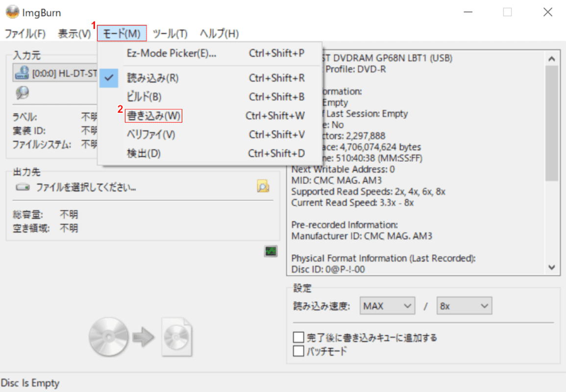Open the ヘルプ(H) menu
The image size is (566, 392).
[220, 34]
